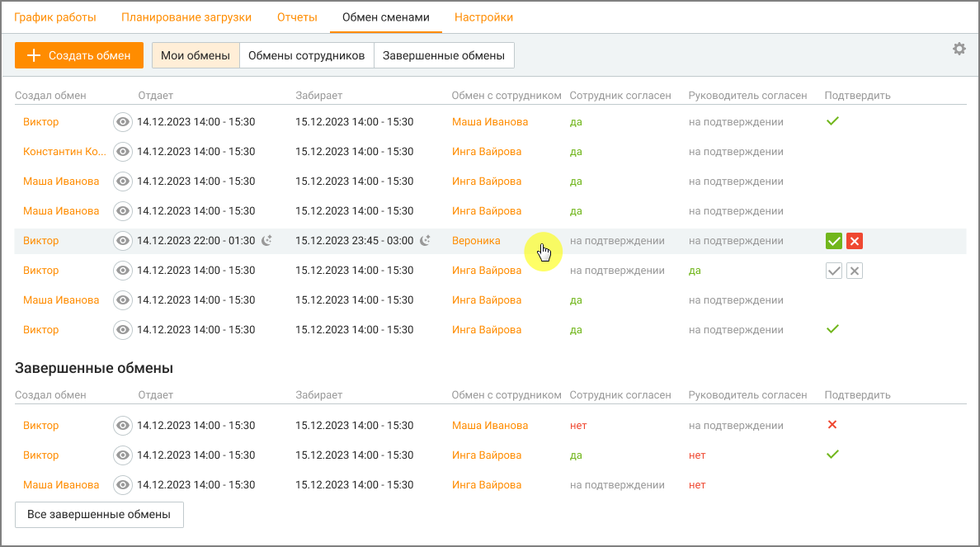Click the night-shift icon beside 23:45 - 03:00

pos(425,241)
